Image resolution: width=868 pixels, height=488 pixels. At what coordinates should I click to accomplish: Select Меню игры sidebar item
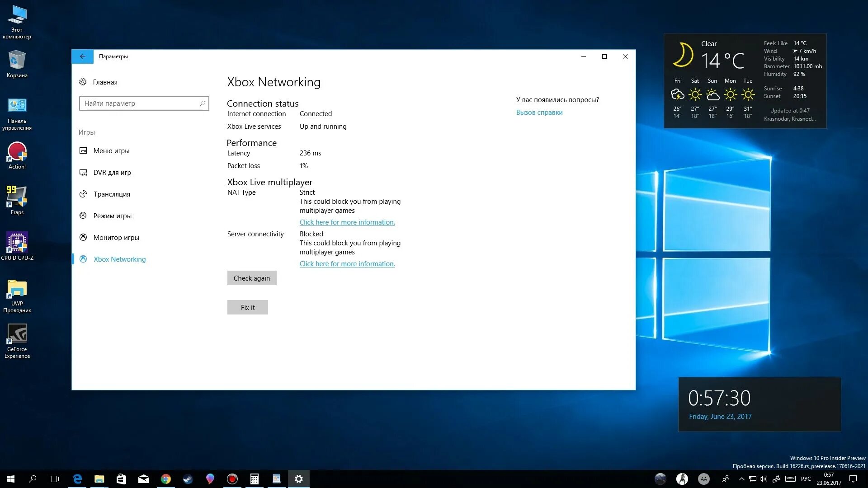(x=111, y=151)
